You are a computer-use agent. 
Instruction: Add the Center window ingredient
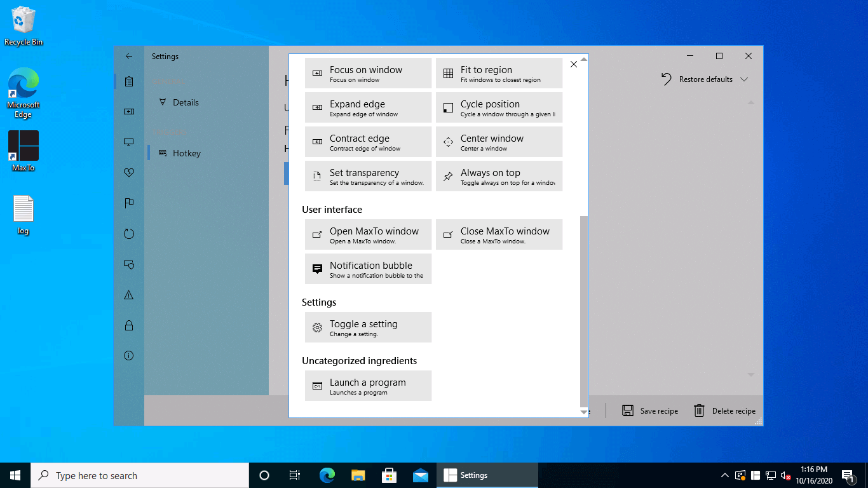click(499, 142)
